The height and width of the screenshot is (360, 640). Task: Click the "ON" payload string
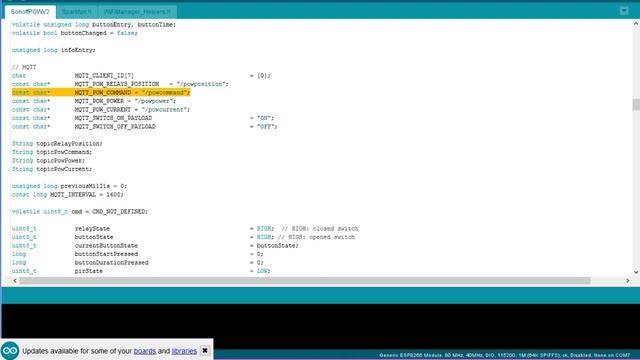point(264,118)
